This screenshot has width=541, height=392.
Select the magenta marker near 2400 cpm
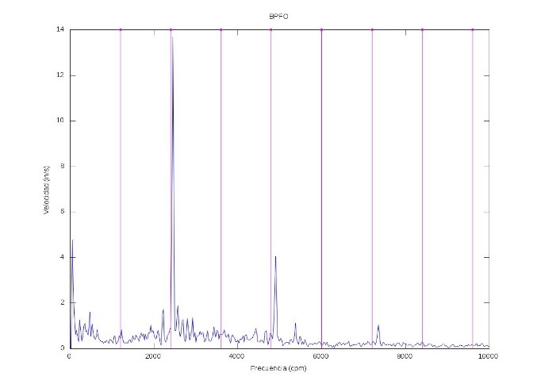[171, 29]
